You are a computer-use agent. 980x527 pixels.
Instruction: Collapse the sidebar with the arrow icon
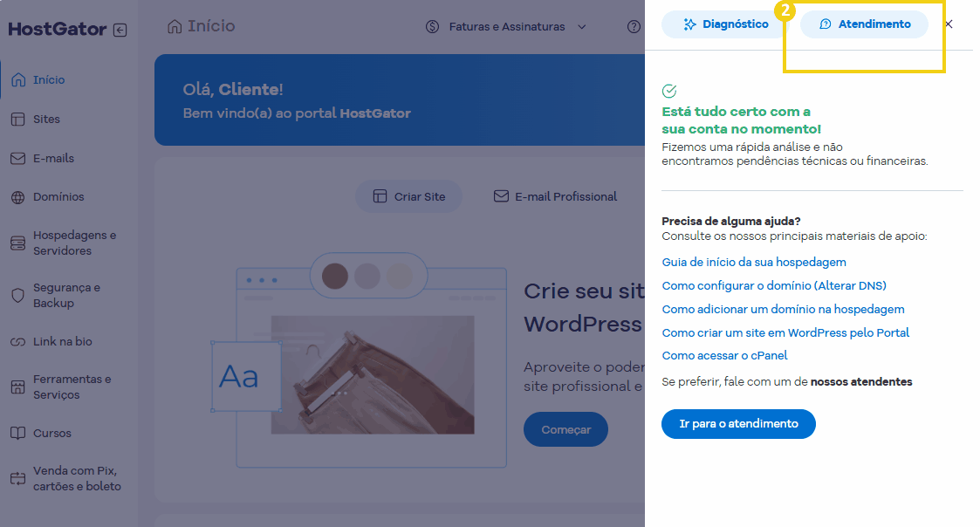click(120, 30)
